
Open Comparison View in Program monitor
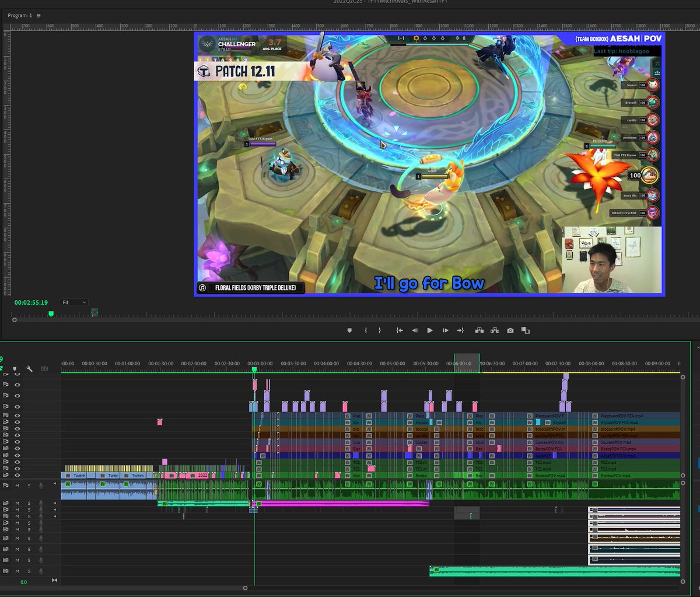pos(526,330)
